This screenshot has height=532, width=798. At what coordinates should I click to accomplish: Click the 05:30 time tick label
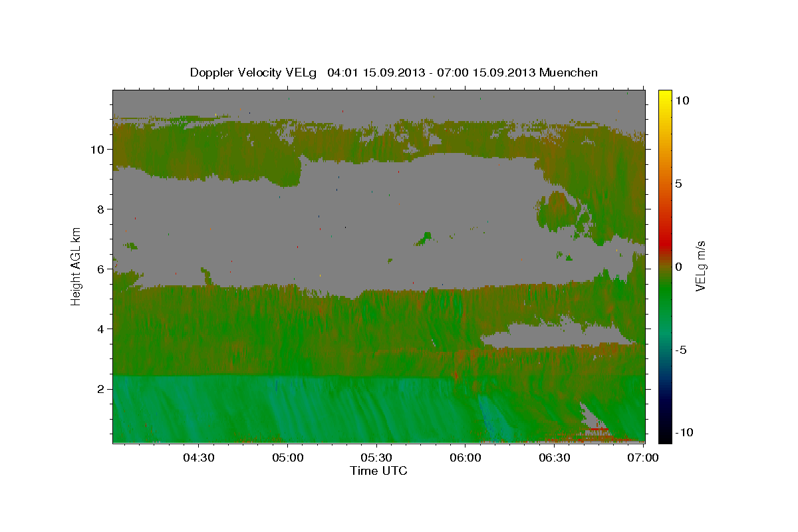point(376,457)
